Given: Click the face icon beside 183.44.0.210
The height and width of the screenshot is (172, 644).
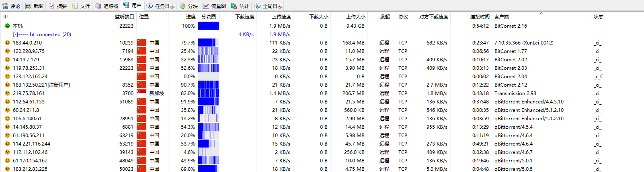Looking at the screenshot, I should (7, 43).
